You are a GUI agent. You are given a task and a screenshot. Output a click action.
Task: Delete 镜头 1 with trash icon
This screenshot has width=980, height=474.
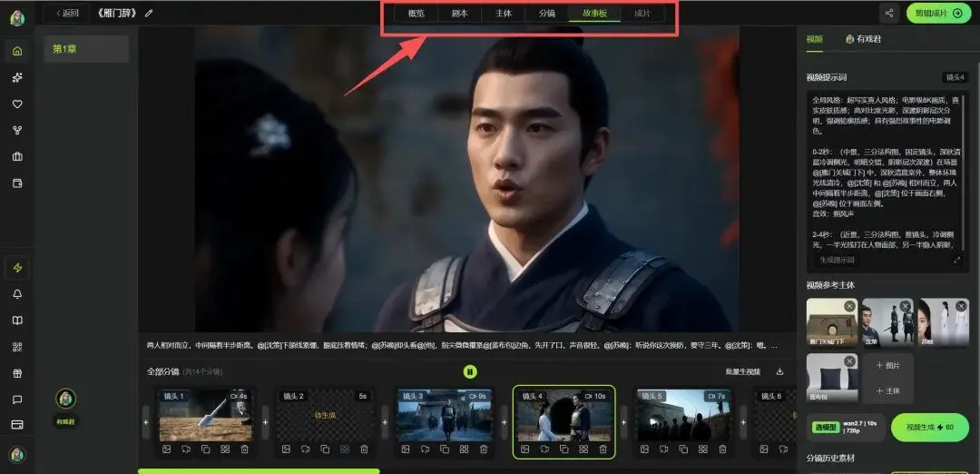point(244,449)
